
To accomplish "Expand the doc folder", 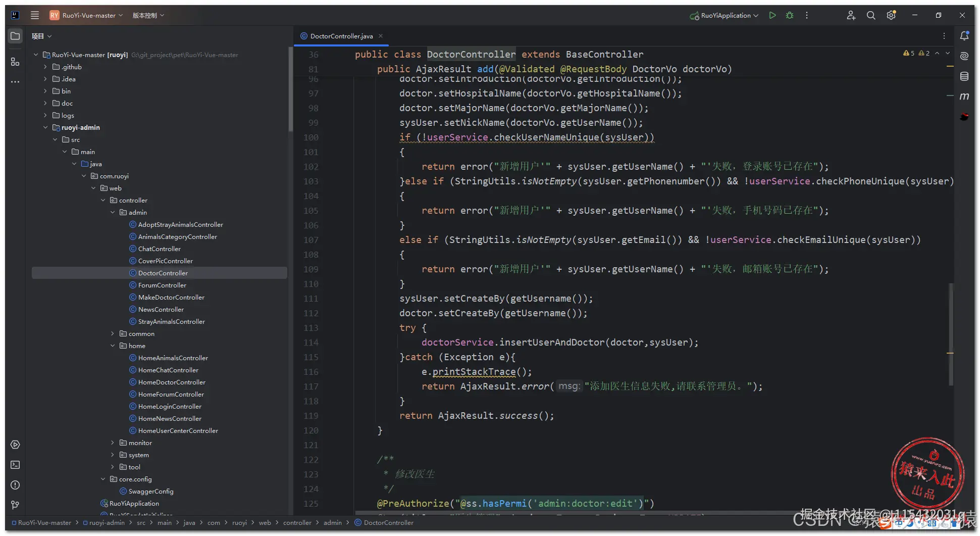I will coord(45,103).
